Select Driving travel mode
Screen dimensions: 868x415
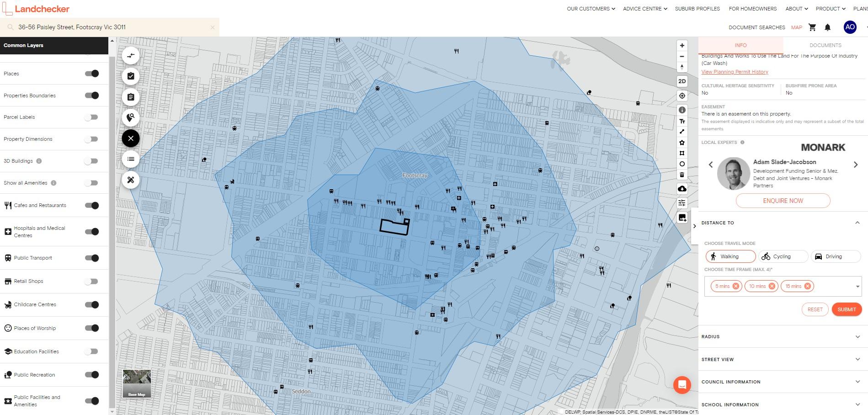pyautogui.click(x=835, y=256)
